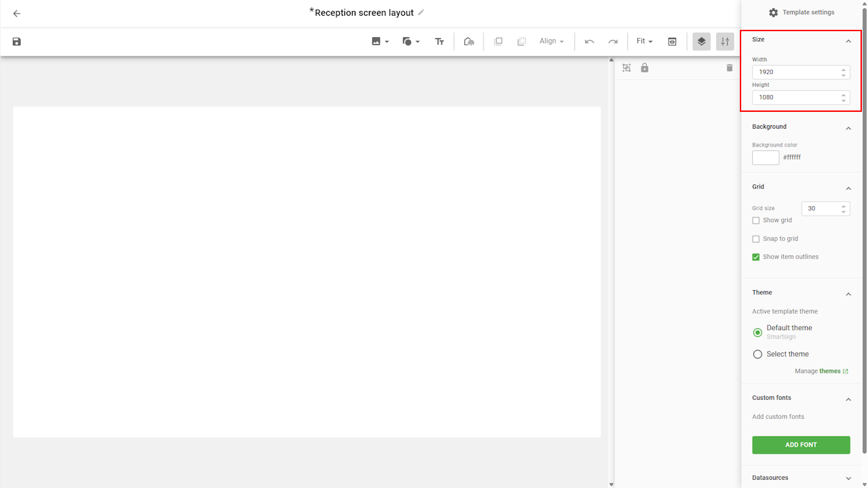Click the trash delete icon
Screen dimensions: 868x488
[x=730, y=68]
